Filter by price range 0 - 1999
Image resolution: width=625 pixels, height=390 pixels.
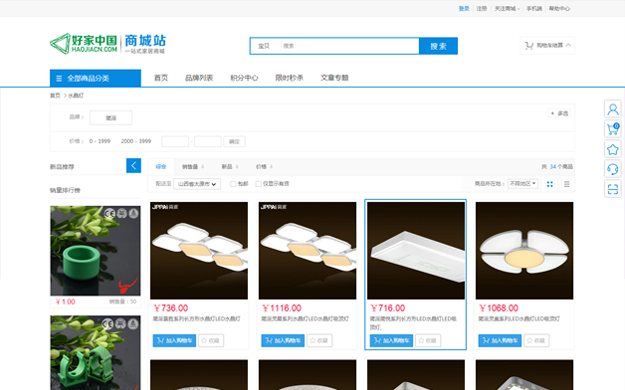[100, 141]
